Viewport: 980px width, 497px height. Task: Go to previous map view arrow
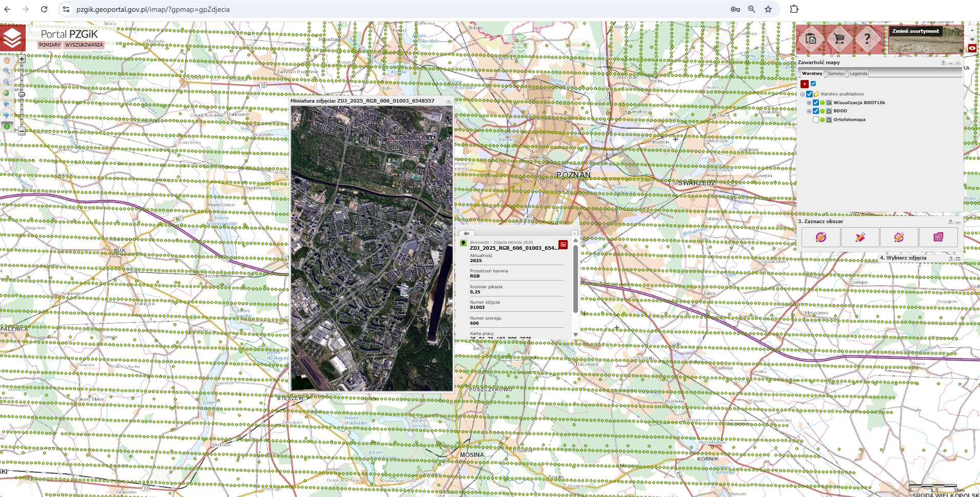(x=7, y=104)
